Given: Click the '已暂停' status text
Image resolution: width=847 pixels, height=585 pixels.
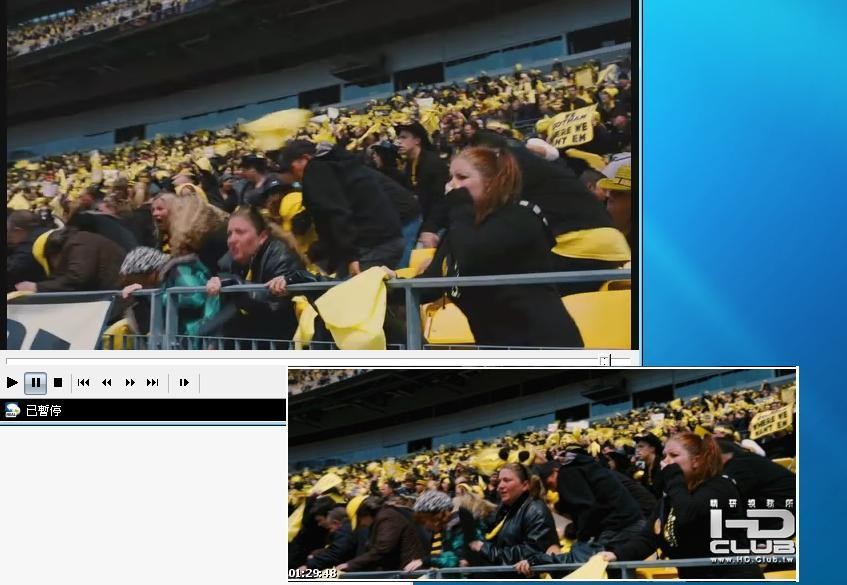Looking at the screenshot, I should (x=44, y=411).
